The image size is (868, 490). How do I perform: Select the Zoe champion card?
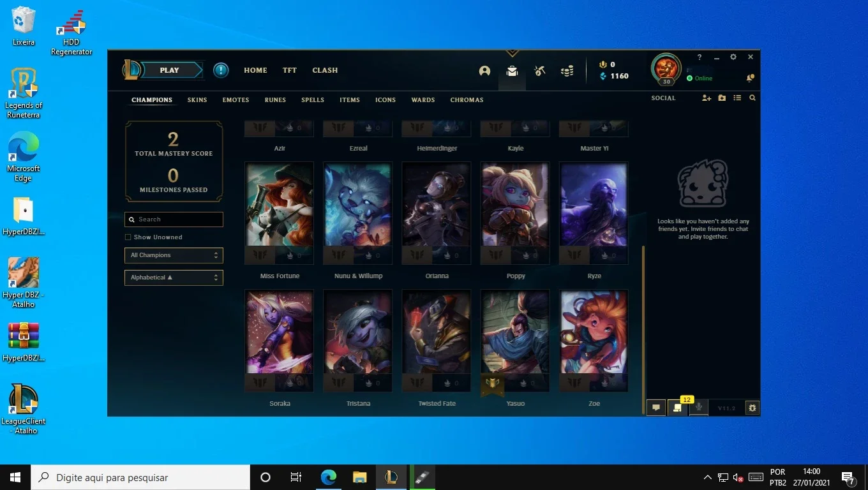click(x=594, y=341)
